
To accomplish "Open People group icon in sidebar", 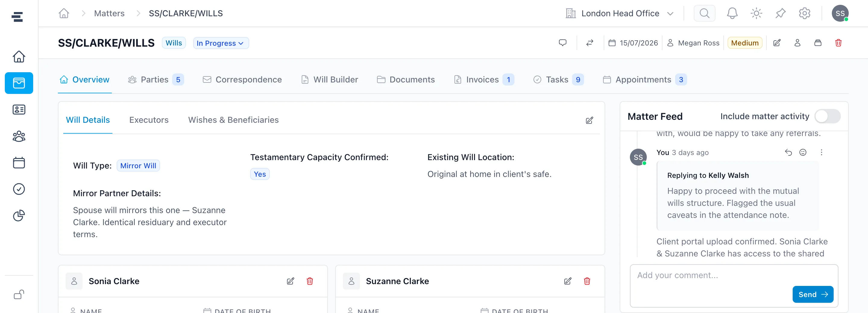I will [19, 136].
